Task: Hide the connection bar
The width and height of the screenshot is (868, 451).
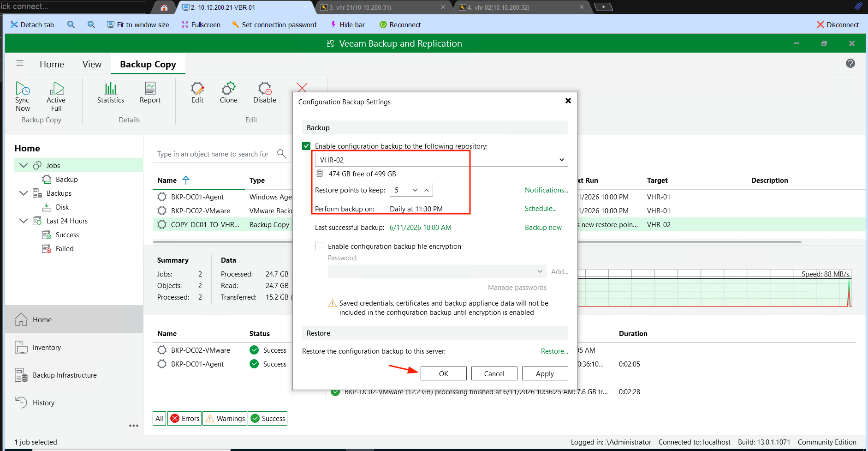Action: (347, 24)
